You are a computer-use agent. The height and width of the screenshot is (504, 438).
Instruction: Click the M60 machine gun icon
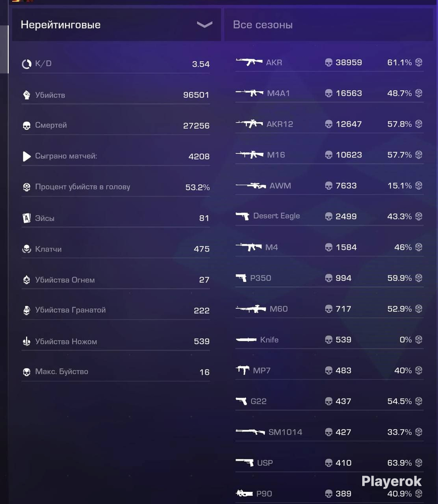tap(251, 309)
